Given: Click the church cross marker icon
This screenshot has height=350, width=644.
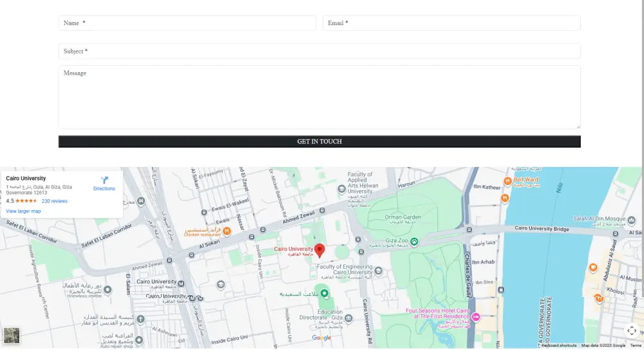Looking at the screenshot, I should (140, 319).
